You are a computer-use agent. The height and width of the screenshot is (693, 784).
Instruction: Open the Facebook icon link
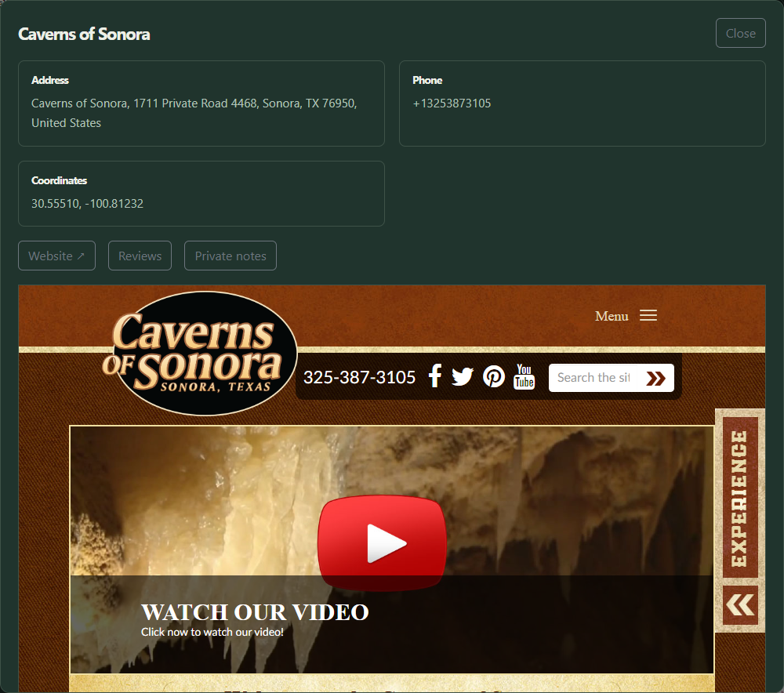435,376
